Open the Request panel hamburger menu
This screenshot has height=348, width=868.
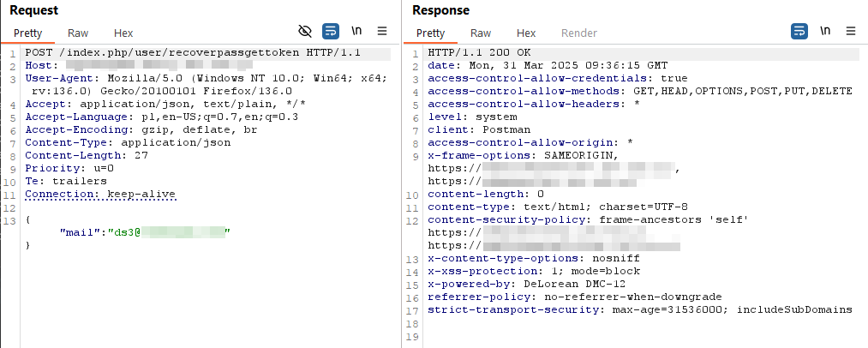point(382,31)
